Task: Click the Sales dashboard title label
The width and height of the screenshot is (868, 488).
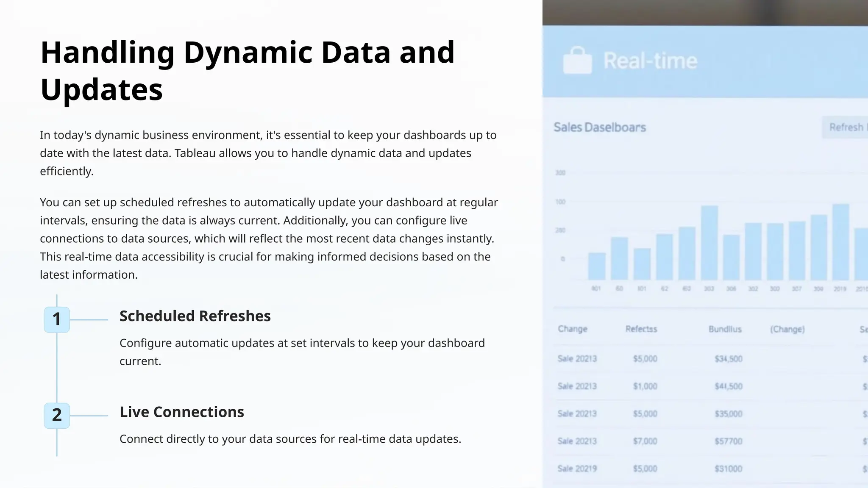Action: click(600, 128)
